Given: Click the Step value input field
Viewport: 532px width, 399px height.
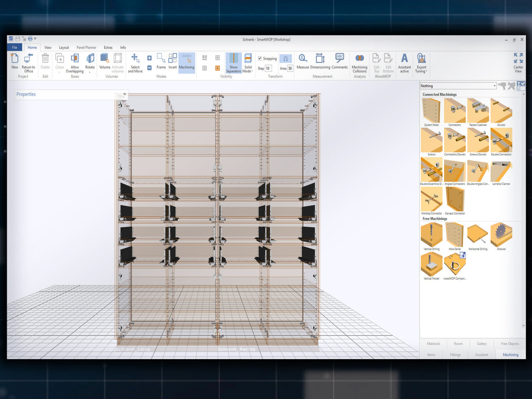Looking at the screenshot, I should click(268, 68).
